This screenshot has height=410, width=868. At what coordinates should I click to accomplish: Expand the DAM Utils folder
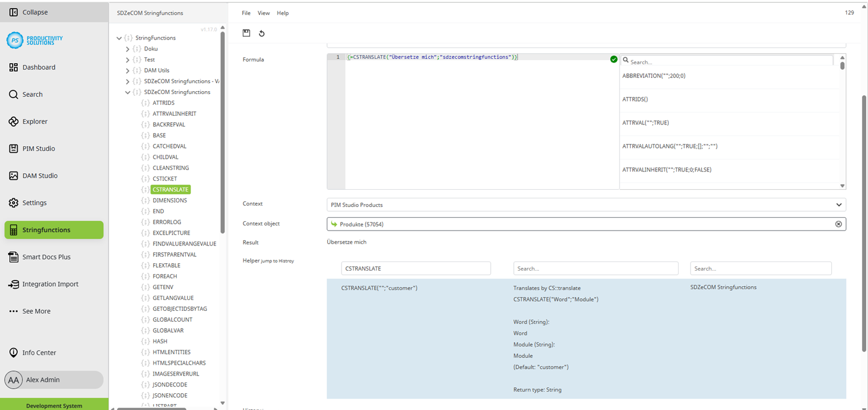coord(127,71)
